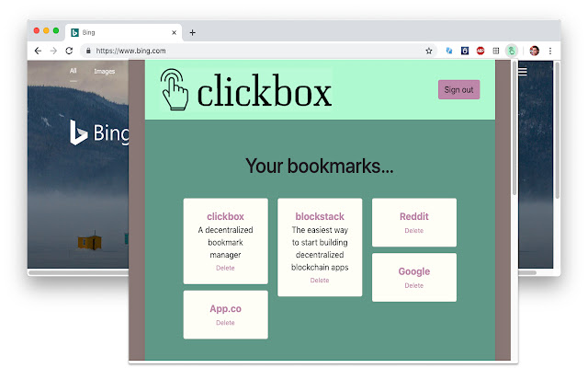Image resolution: width=588 pixels, height=368 pixels.
Task: Click the grid extension icon
Action: (x=496, y=51)
